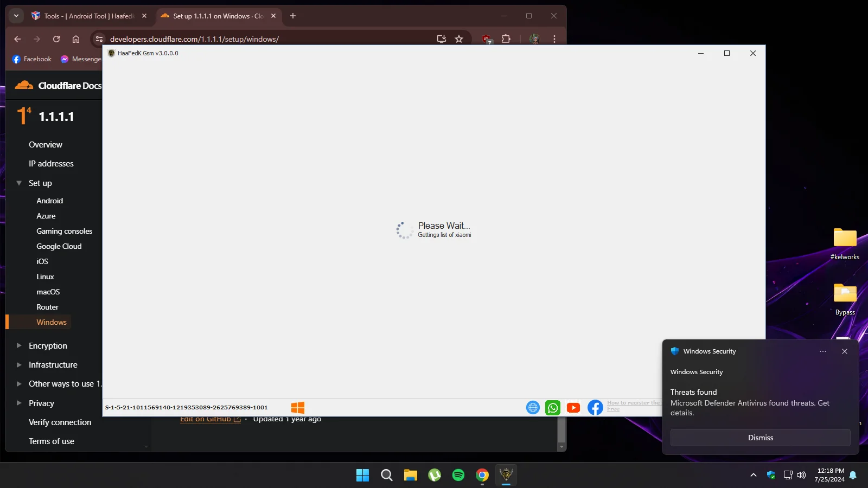The width and height of the screenshot is (868, 488).
Task: Select Router setup page
Action: click(47, 307)
